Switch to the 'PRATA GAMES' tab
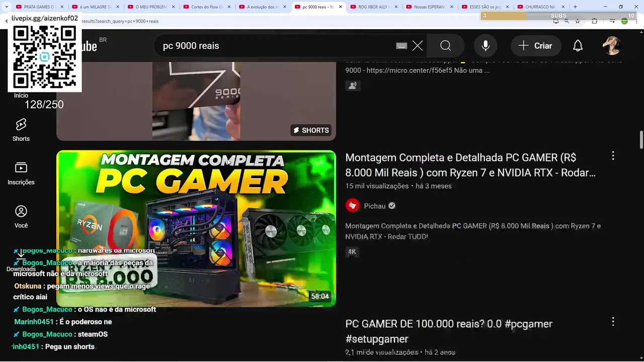The image size is (644, 362). point(39,7)
